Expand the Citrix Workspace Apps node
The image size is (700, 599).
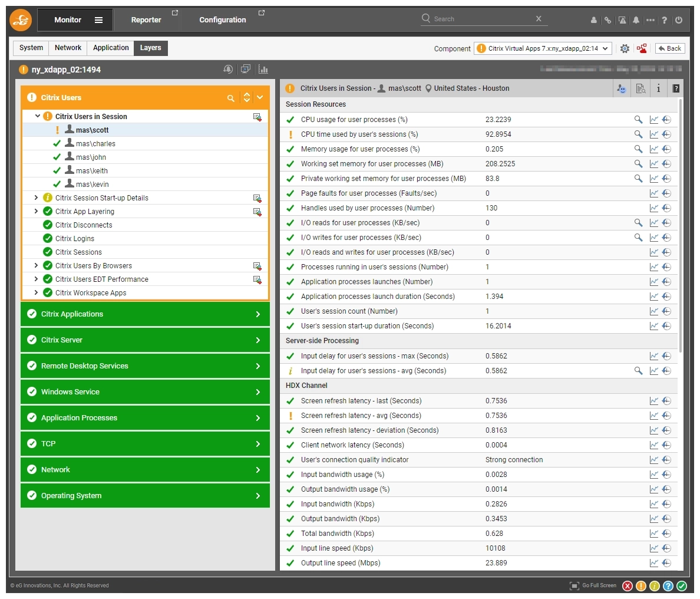[36, 292]
